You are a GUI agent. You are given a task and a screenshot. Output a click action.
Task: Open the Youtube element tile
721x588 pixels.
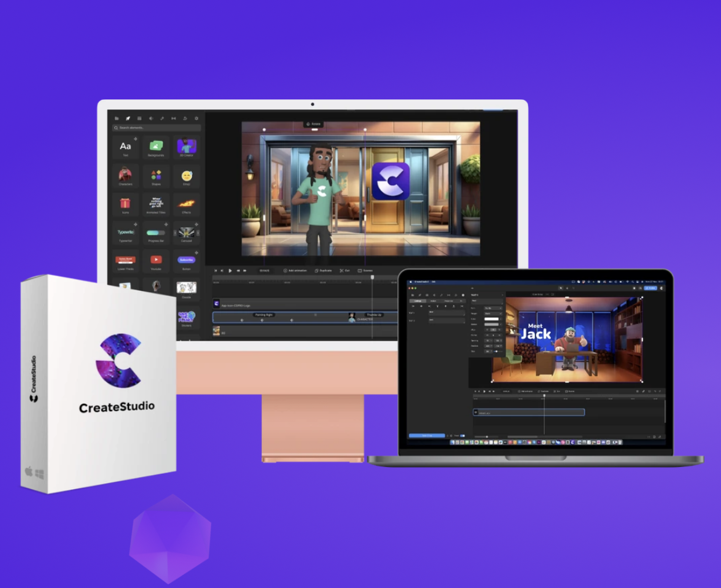click(x=156, y=260)
